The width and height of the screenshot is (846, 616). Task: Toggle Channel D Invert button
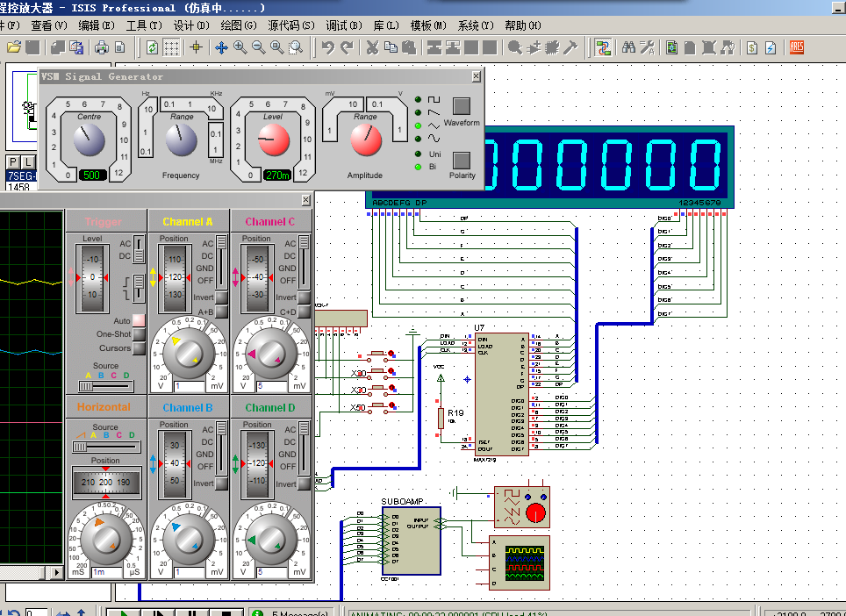(304, 483)
